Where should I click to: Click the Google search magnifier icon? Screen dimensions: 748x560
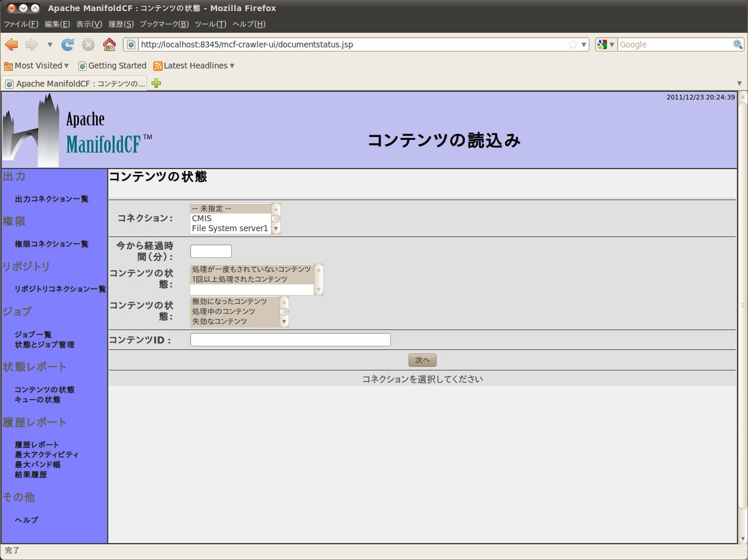coord(737,44)
